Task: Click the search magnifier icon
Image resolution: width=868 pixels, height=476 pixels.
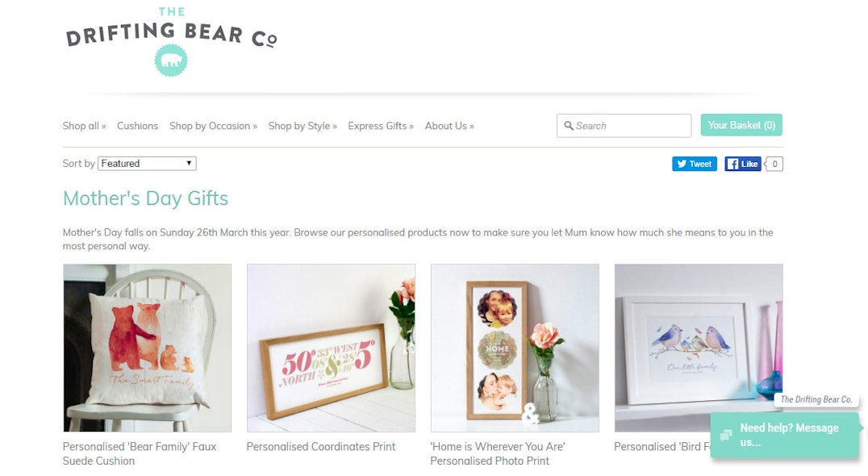Action: click(568, 126)
